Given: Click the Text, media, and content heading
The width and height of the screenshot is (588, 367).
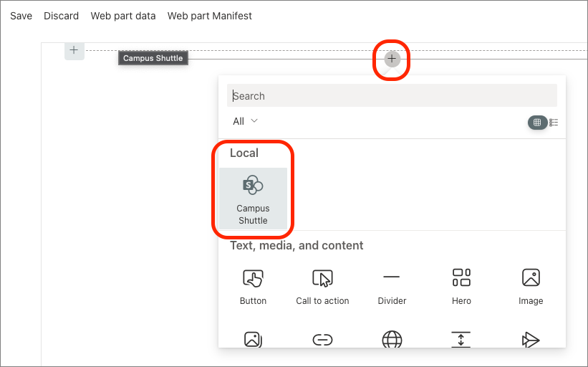Looking at the screenshot, I should point(297,245).
